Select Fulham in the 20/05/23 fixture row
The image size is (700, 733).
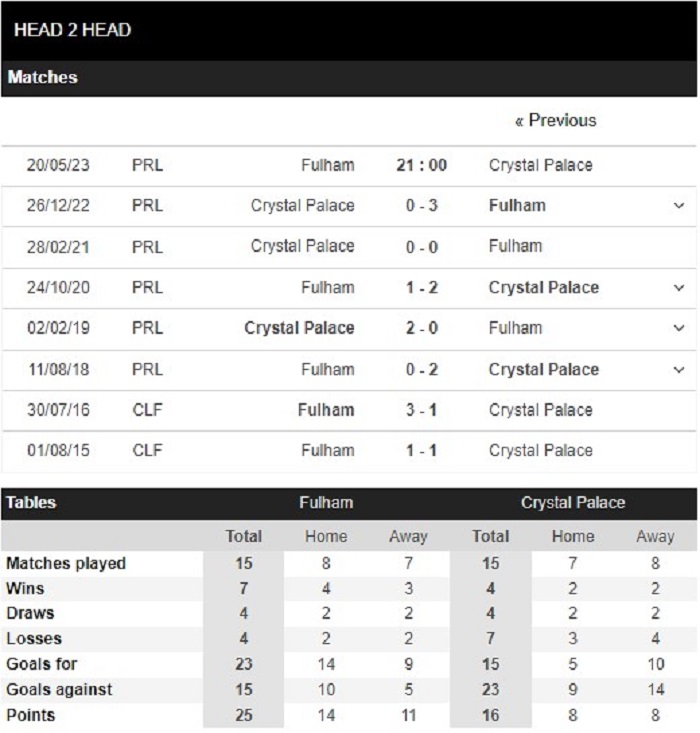328,165
